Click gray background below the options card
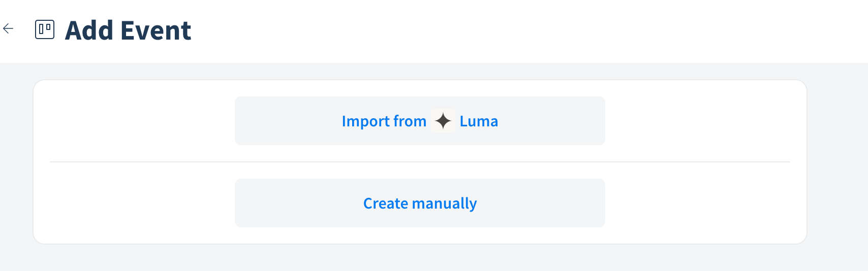The height and width of the screenshot is (271, 868). coord(420,259)
